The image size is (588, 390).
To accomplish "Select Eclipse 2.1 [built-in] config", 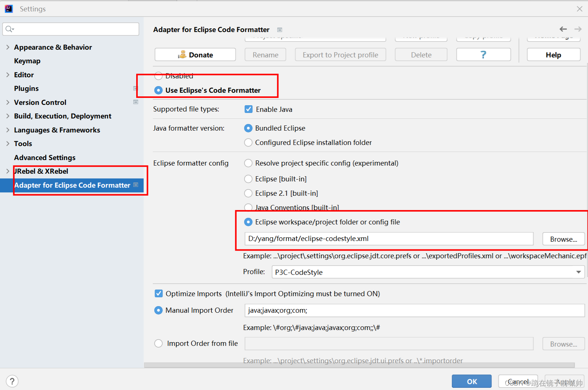I will click(x=249, y=193).
